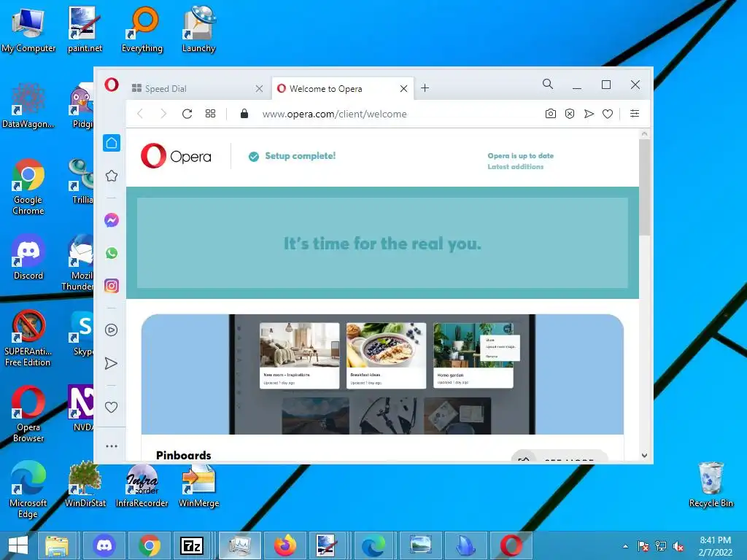Open the Opera menu logo button
The image size is (747, 560).
[x=112, y=85]
